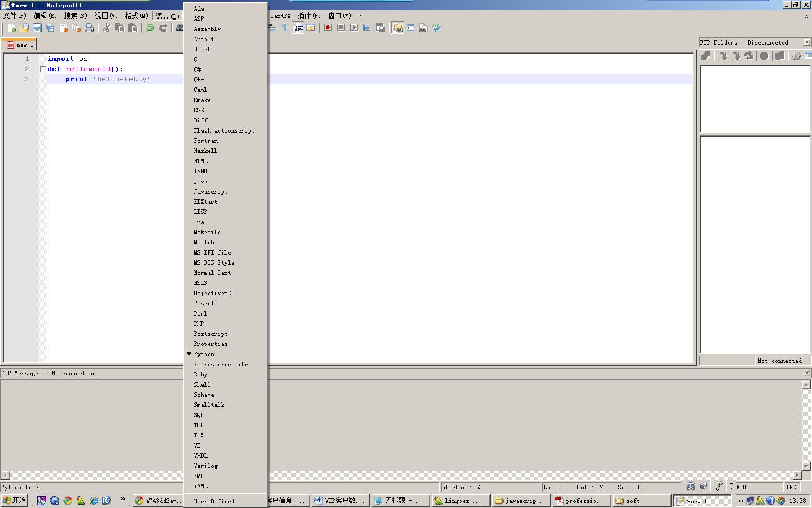Click the 开始 Start button

[x=14, y=500]
